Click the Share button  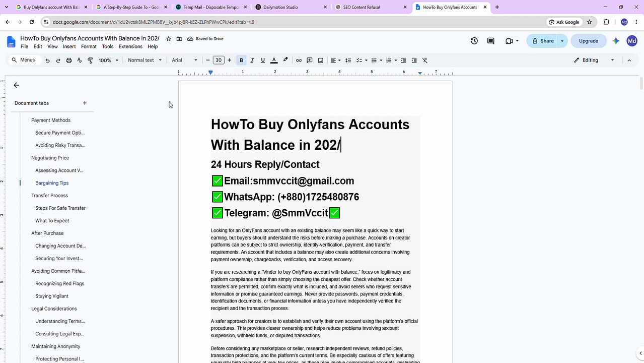point(542,41)
